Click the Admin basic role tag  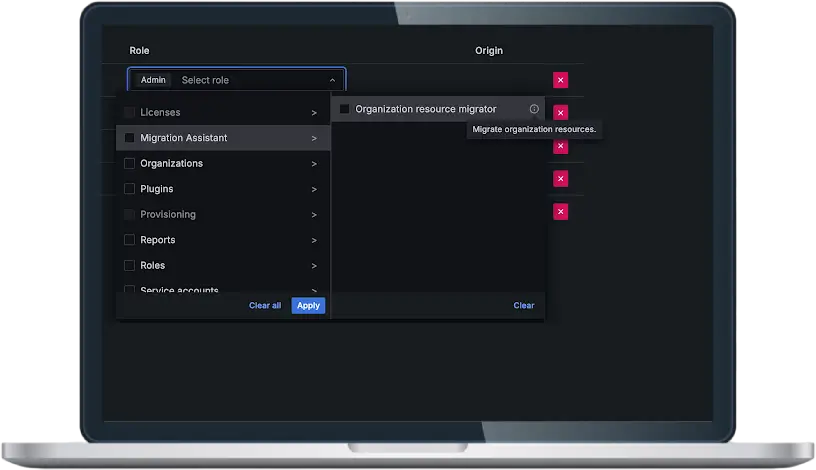tap(153, 80)
